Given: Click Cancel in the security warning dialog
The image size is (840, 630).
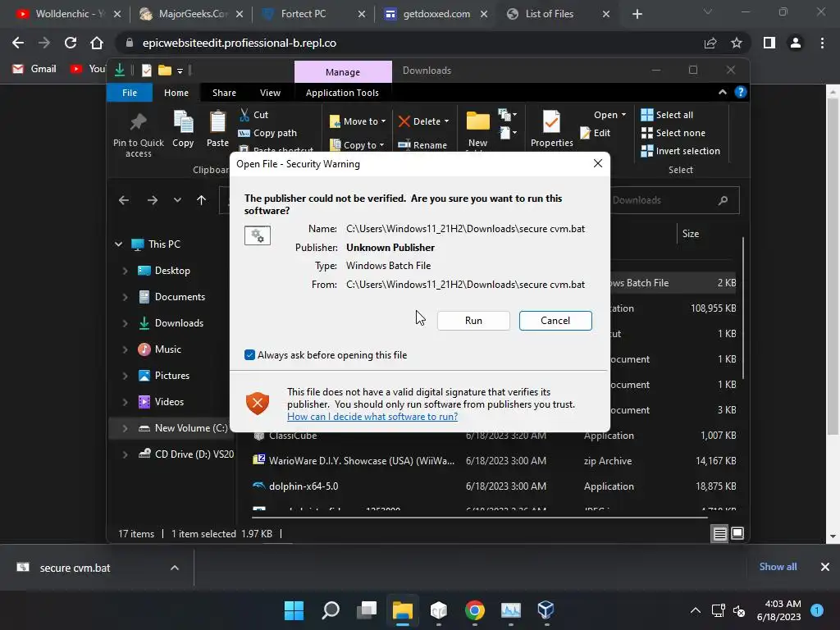Looking at the screenshot, I should pyautogui.click(x=555, y=321).
